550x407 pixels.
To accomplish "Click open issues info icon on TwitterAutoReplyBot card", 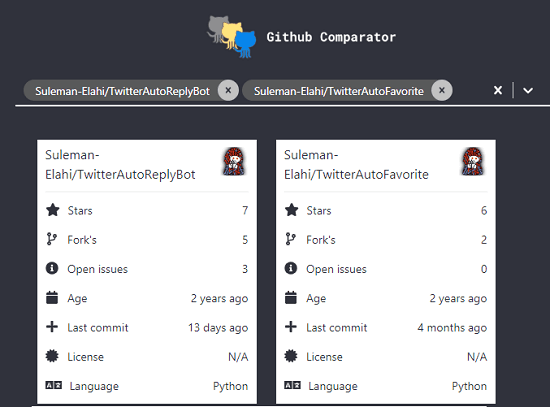I will pyautogui.click(x=52, y=268).
